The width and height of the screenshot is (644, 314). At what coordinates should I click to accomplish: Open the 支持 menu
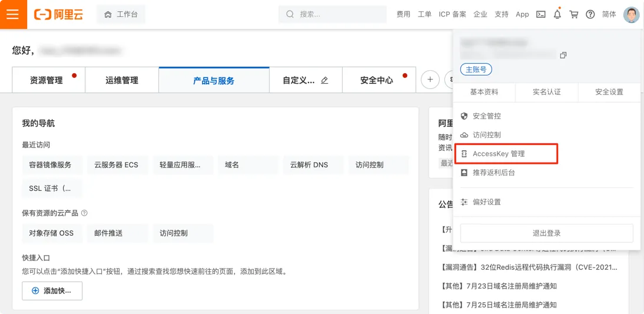coord(502,14)
